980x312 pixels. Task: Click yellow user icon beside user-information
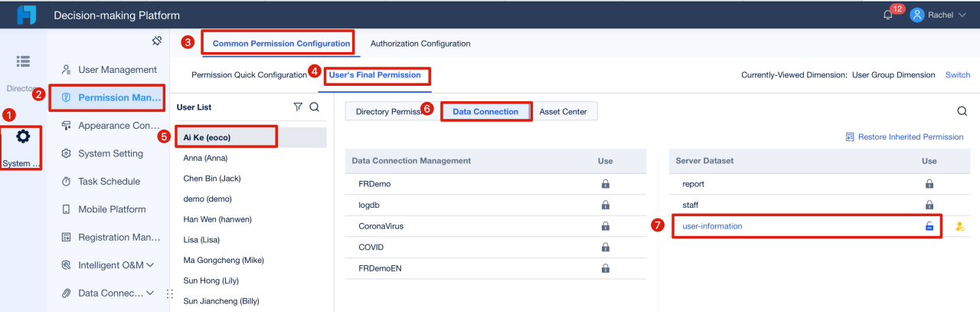(959, 226)
